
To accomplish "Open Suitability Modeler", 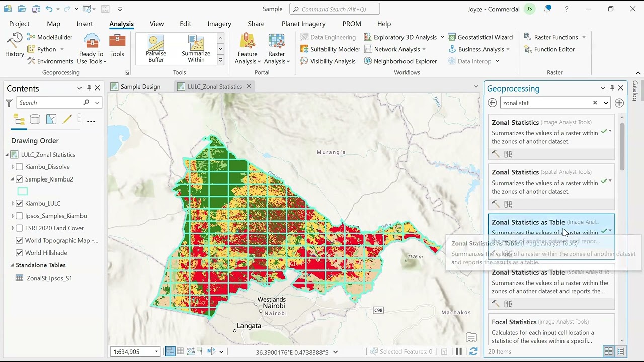I will coord(330,49).
